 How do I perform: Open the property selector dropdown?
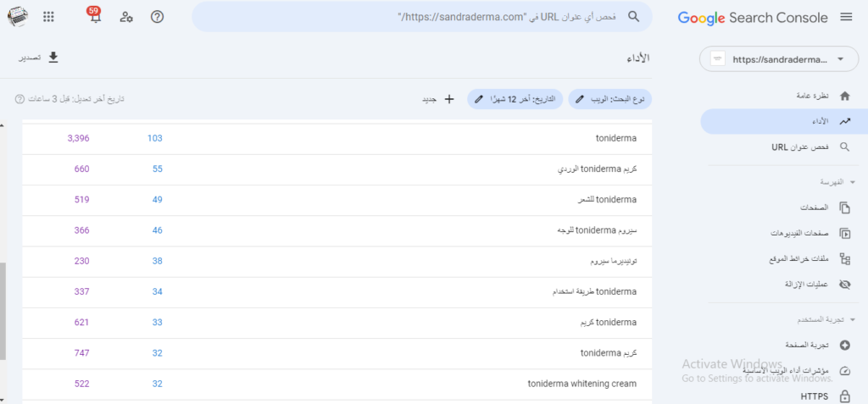pos(779,58)
